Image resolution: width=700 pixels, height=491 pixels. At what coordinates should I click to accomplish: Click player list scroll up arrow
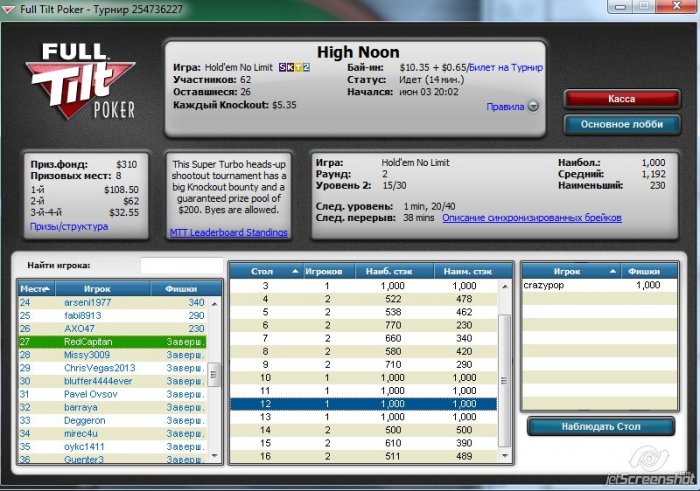(x=215, y=304)
